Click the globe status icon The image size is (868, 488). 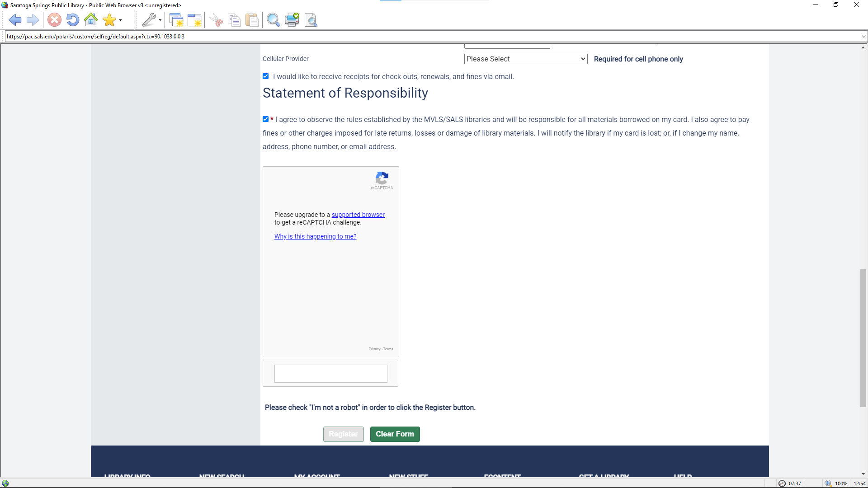[x=5, y=483]
